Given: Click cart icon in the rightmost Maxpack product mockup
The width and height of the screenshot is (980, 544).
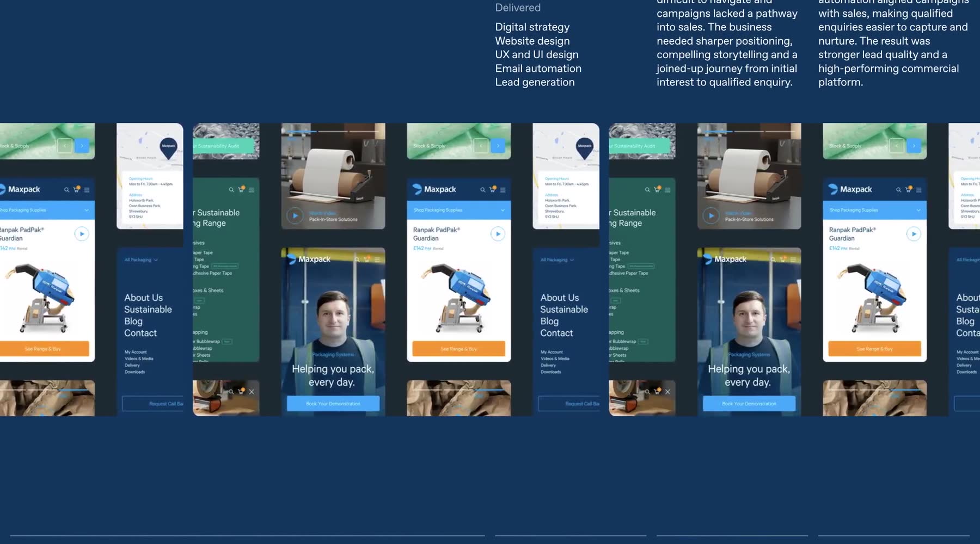Looking at the screenshot, I should click(909, 189).
